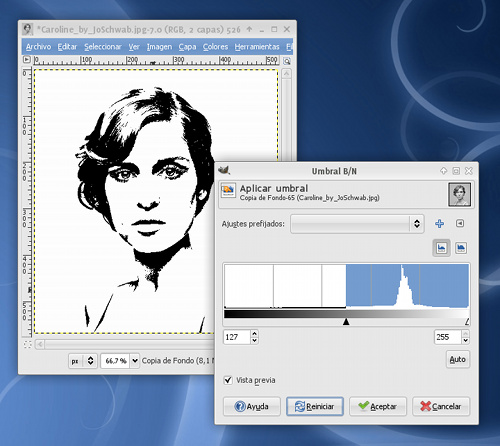Close the Umbral B/N dialog
Image resolution: width=500 pixels, height=446 pixels.
click(x=469, y=171)
